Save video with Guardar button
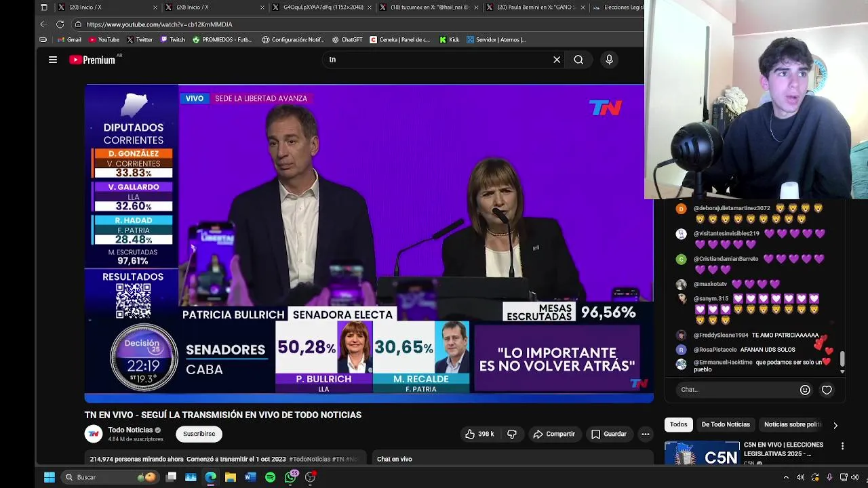This screenshot has height=488, width=868. tap(608, 434)
